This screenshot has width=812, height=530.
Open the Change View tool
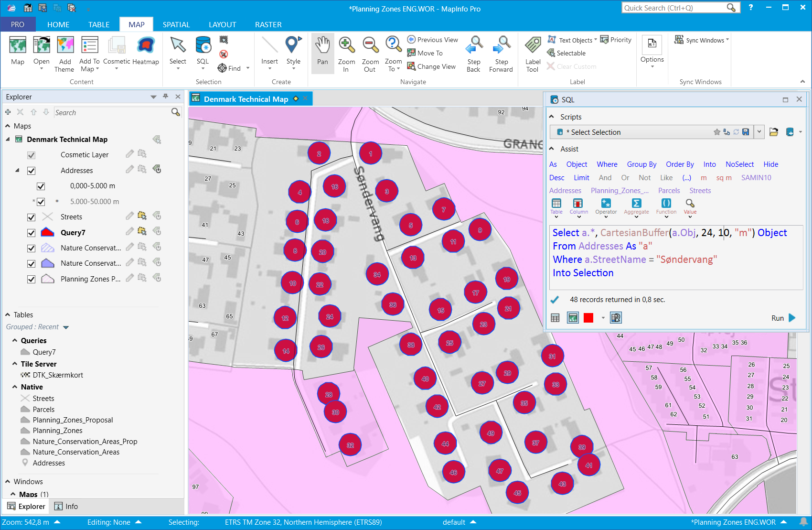coord(431,66)
